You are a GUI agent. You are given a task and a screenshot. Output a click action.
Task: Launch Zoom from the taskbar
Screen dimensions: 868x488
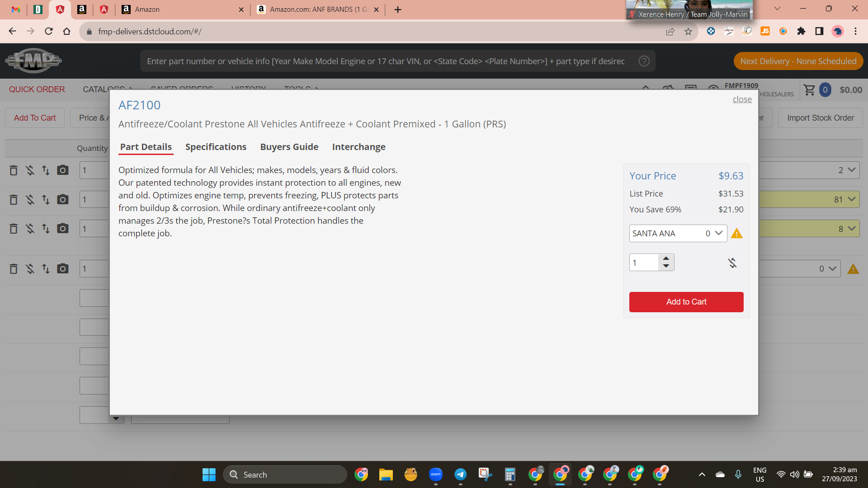[435, 474]
